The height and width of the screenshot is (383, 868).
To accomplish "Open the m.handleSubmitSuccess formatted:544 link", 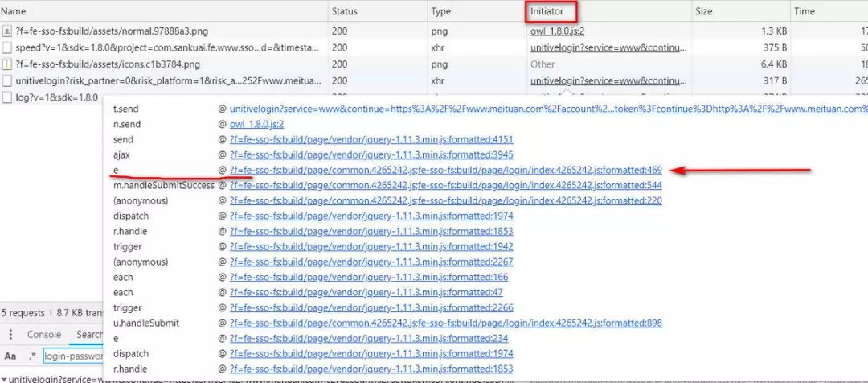I will [x=445, y=186].
